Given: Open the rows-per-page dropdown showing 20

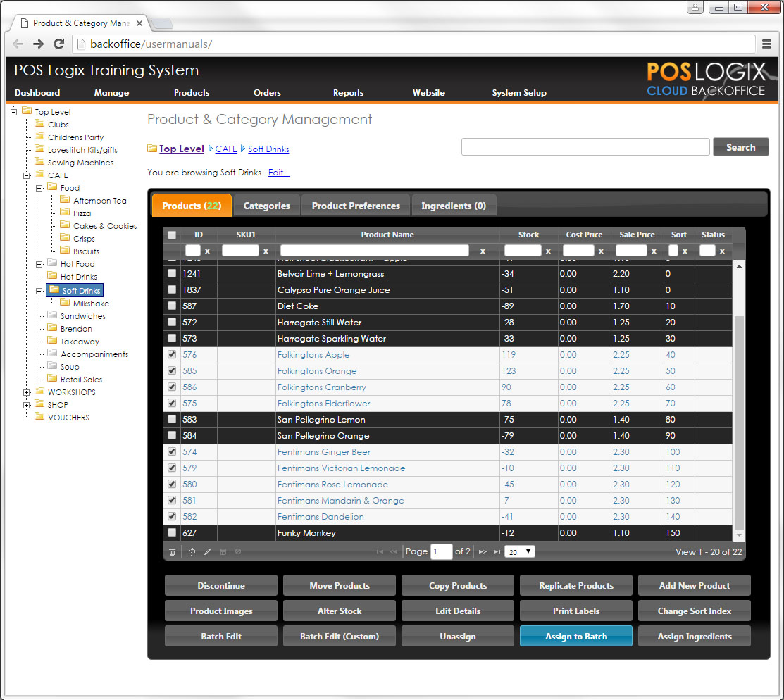Looking at the screenshot, I should 520,551.
